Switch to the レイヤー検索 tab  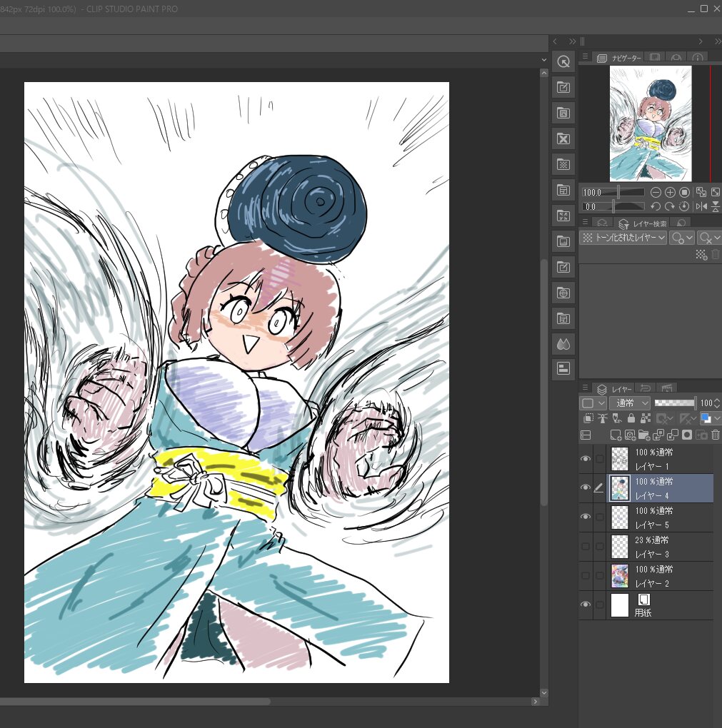[641, 223]
